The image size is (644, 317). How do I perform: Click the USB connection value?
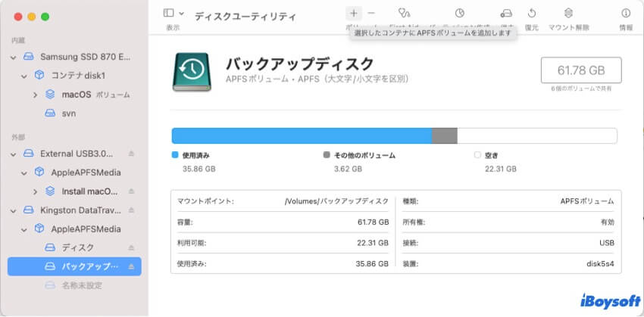[607, 243]
